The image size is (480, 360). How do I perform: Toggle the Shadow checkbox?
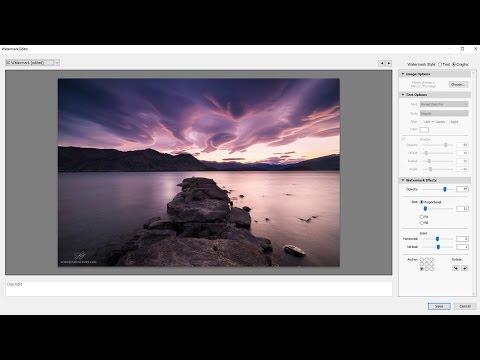click(x=404, y=139)
